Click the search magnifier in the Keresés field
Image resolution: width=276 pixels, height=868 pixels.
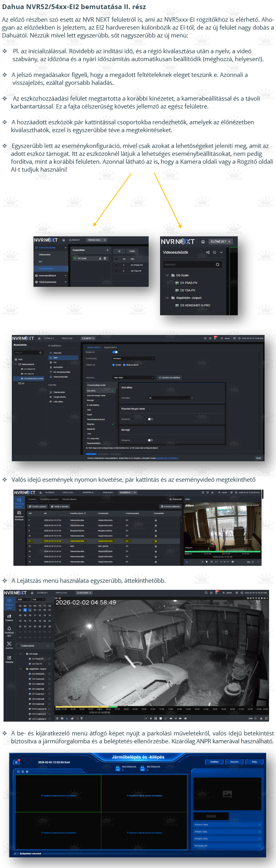[x=217, y=264]
